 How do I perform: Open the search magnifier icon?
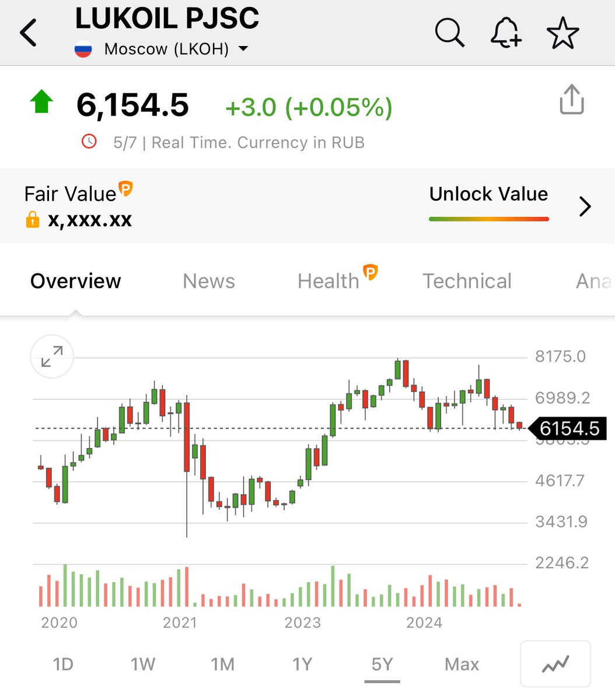[x=450, y=32]
